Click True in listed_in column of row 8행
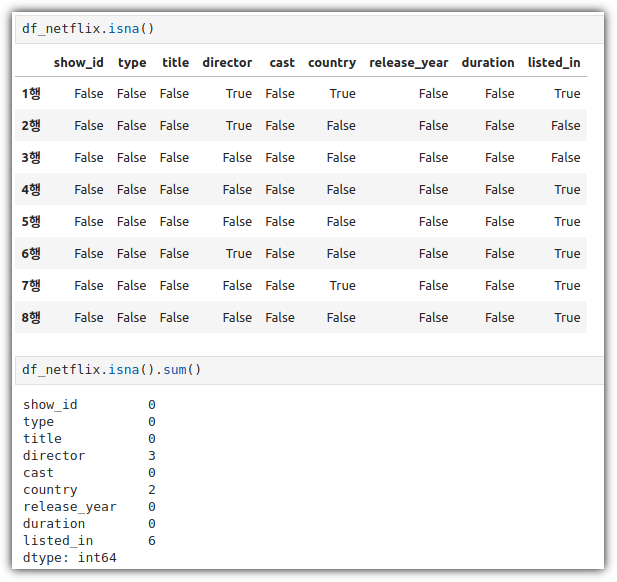This screenshot has width=617, height=582. point(567,318)
